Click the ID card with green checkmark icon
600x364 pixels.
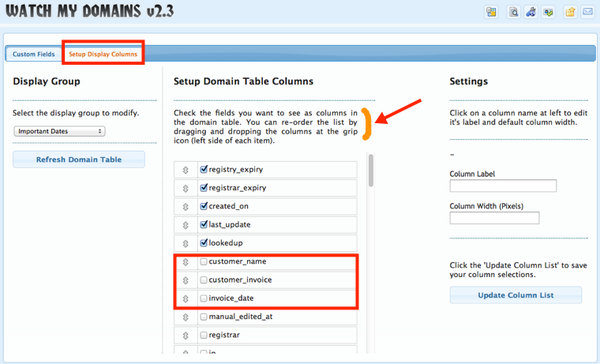point(549,12)
